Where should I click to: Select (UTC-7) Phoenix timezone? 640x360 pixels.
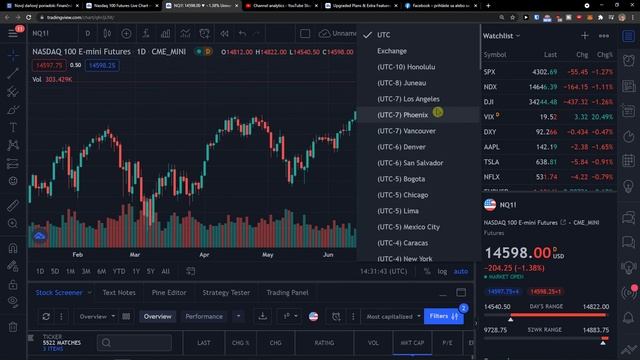[x=418, y=115]
